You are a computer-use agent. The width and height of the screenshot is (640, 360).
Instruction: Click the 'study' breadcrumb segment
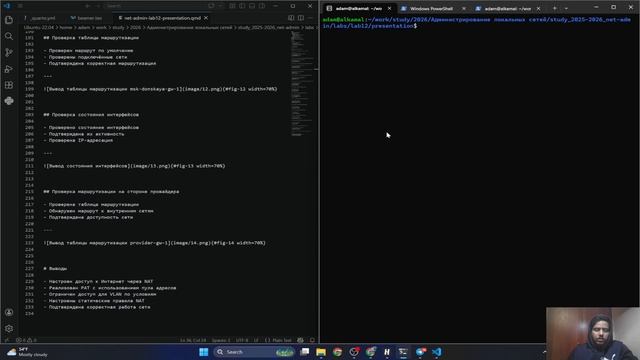point(118,27)
